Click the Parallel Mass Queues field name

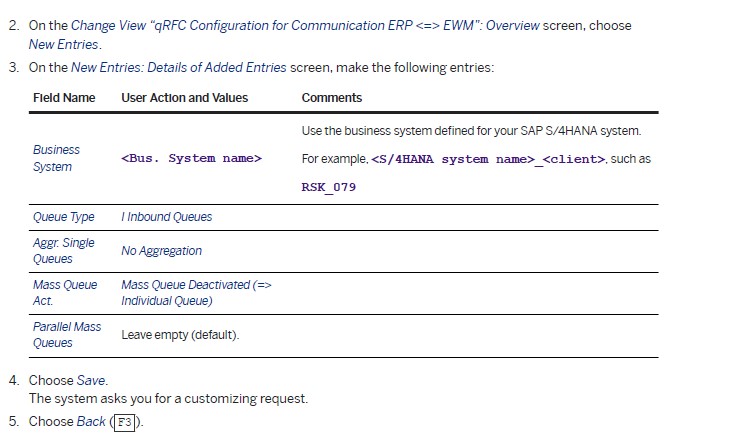click(x=67, y=335)
